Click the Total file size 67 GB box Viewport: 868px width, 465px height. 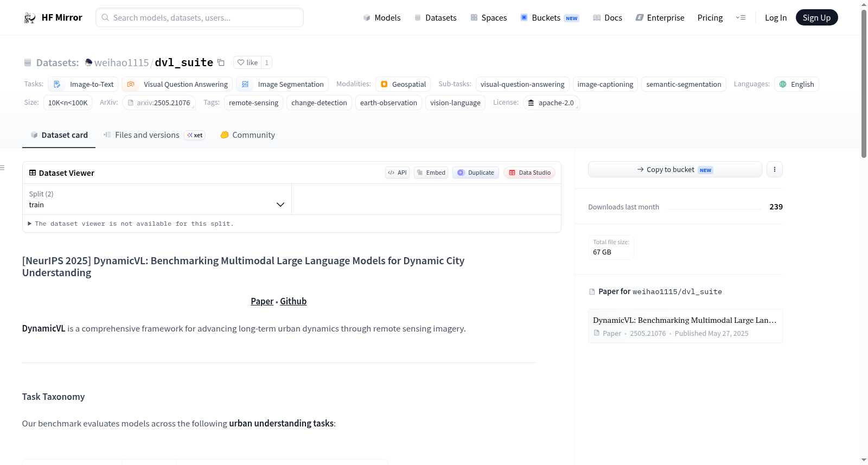click(x=611, y=247)
